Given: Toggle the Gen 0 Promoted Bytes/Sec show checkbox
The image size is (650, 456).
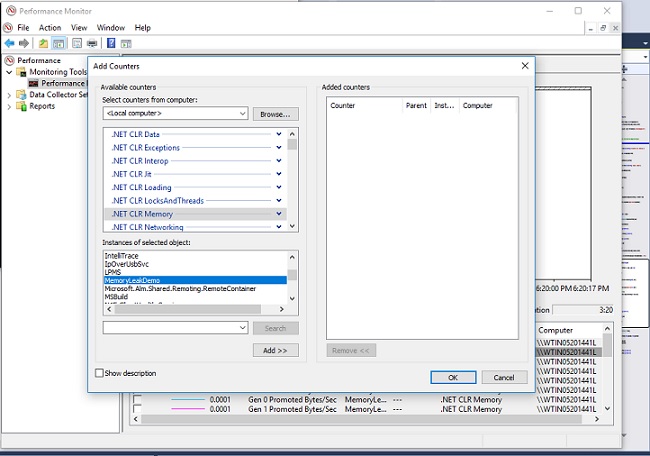Looking at the screenshot, I should (137, 400).
